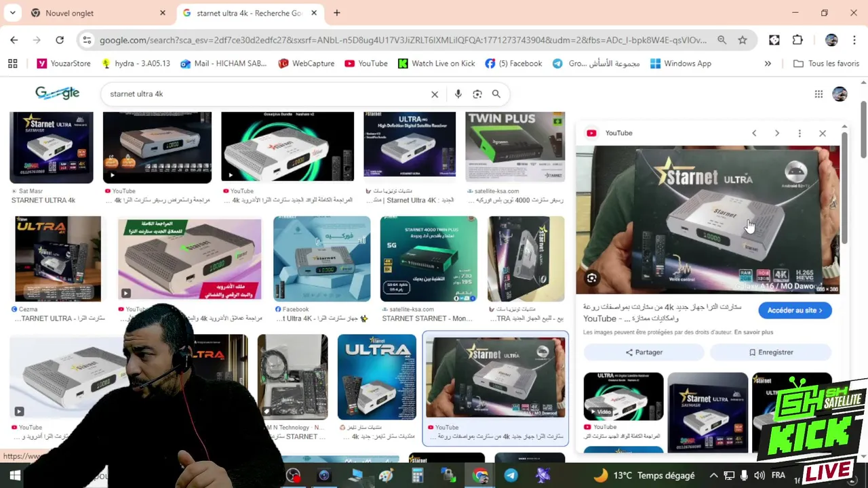Open the calculator icon in the taskbar
The width and height of the screenshot is (868, 488).
(417, 476)
